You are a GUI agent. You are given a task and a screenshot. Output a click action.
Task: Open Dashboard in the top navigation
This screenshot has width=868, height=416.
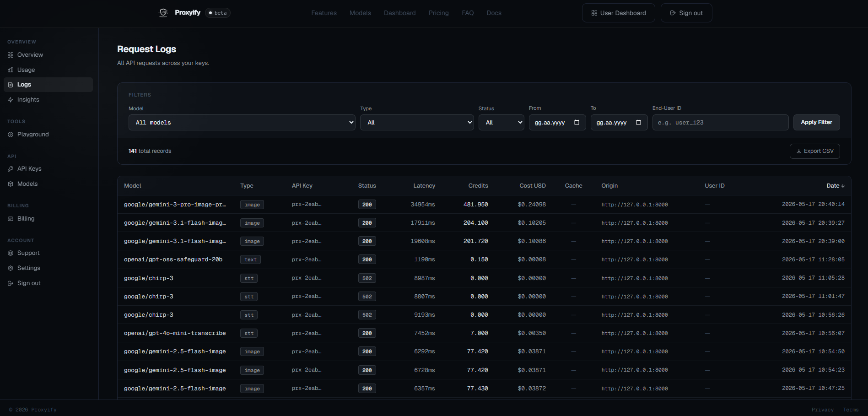(x=400, y=13)
